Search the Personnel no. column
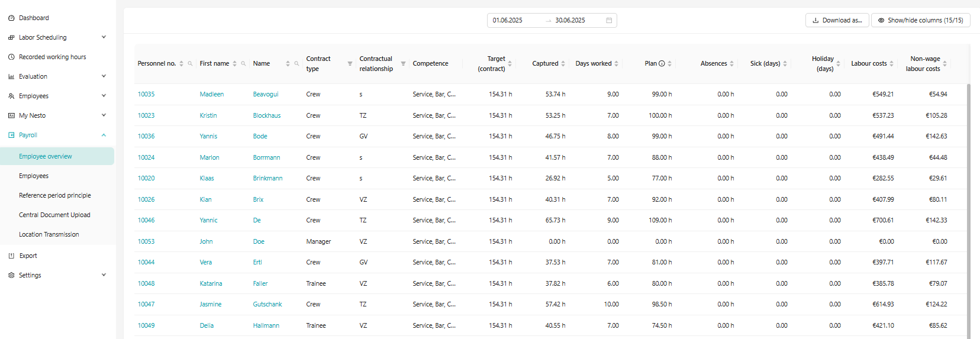The width and height of the screenshot is (980, 339). 190,64
